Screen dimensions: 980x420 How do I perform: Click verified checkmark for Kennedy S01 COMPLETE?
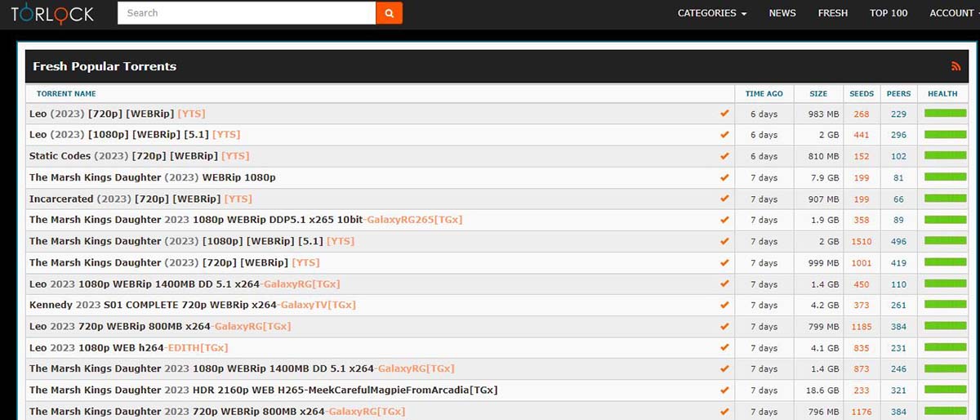[x=724, y=305]
